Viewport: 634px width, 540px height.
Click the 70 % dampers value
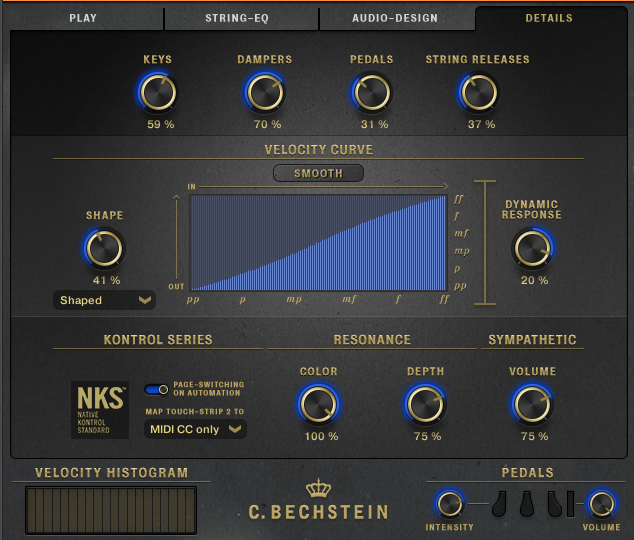(267, 124)
